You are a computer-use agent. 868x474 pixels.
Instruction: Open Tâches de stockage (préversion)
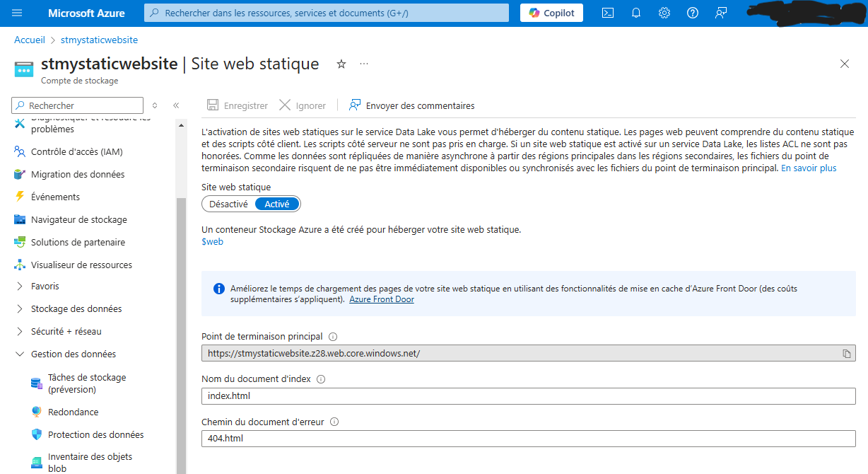pos(88,383)
